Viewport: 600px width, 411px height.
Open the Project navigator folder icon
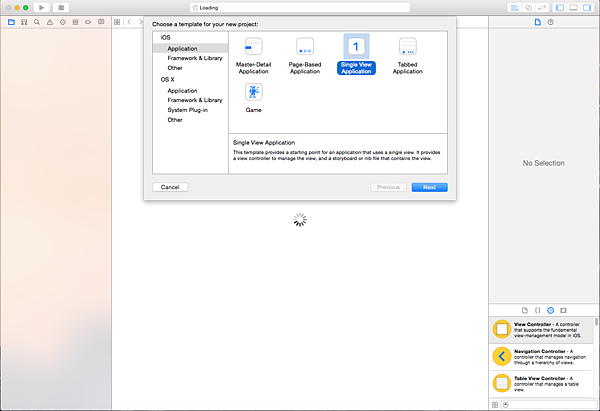pyautogui.click(x=11, y=22)
